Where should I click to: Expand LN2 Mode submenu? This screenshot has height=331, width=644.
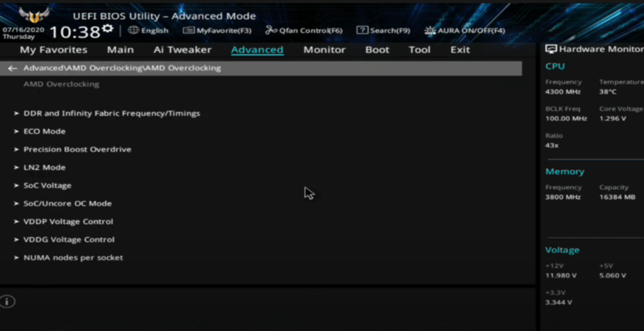(x=44, y=167)
